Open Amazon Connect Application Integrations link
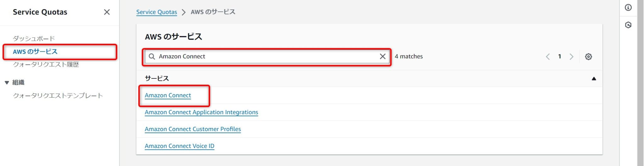This screenshot has height=166, width=644. click(201, 112)
